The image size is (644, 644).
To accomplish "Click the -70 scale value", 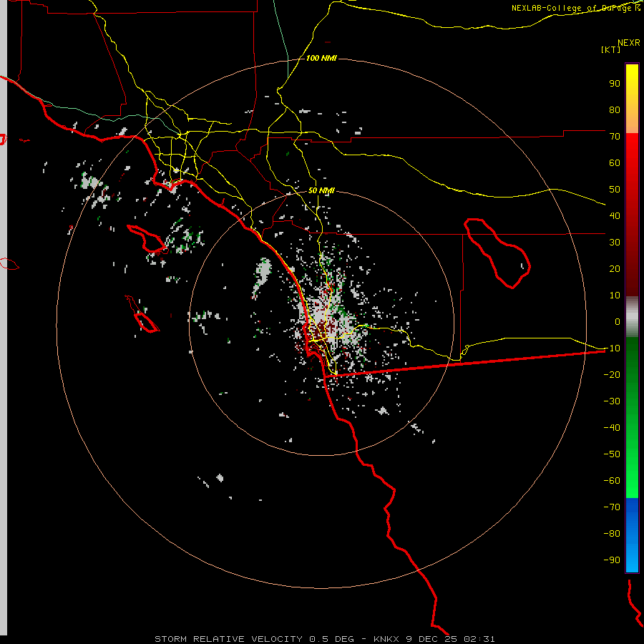I will tap(612, 507).
